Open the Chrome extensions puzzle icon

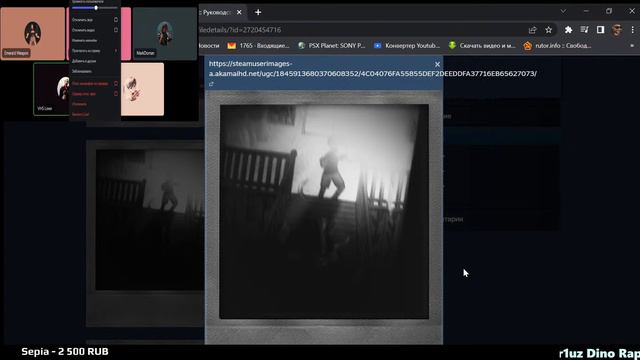pyautogui.click(x=568, y=30)
